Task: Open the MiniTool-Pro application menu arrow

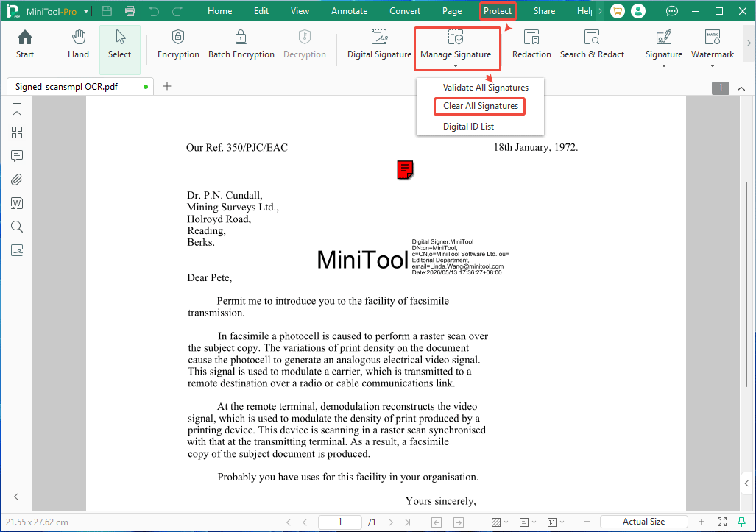Action: tap(86, 12)
